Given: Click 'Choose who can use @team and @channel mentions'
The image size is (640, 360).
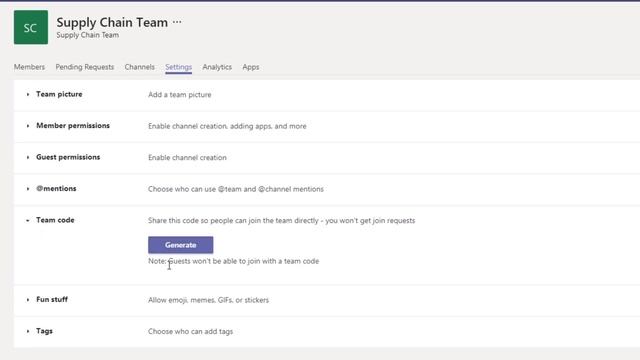Looking at the screenshot, I should (236, 189).
